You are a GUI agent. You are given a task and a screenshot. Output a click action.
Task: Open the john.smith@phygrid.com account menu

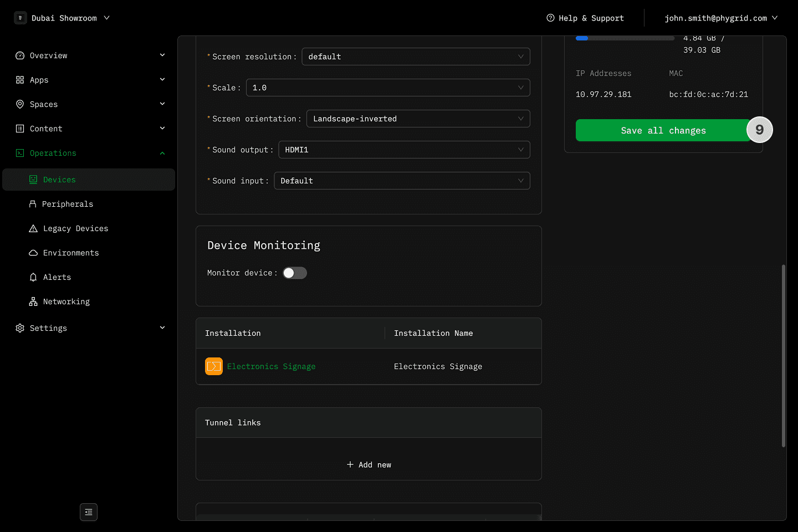point(721,18)
